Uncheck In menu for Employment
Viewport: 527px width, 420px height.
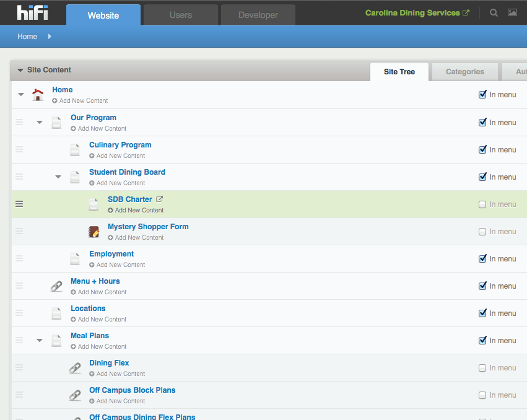pyautogui.click(x=482, y=258)
